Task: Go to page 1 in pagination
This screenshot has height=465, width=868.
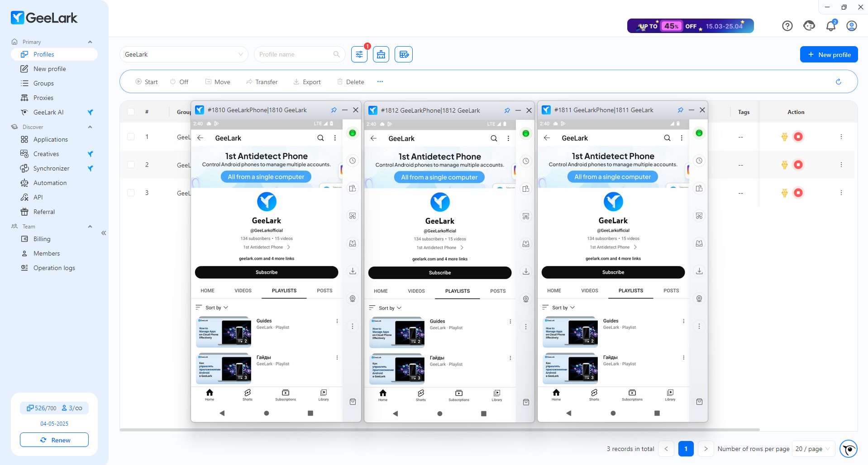Action: click(x=686, y=449)
